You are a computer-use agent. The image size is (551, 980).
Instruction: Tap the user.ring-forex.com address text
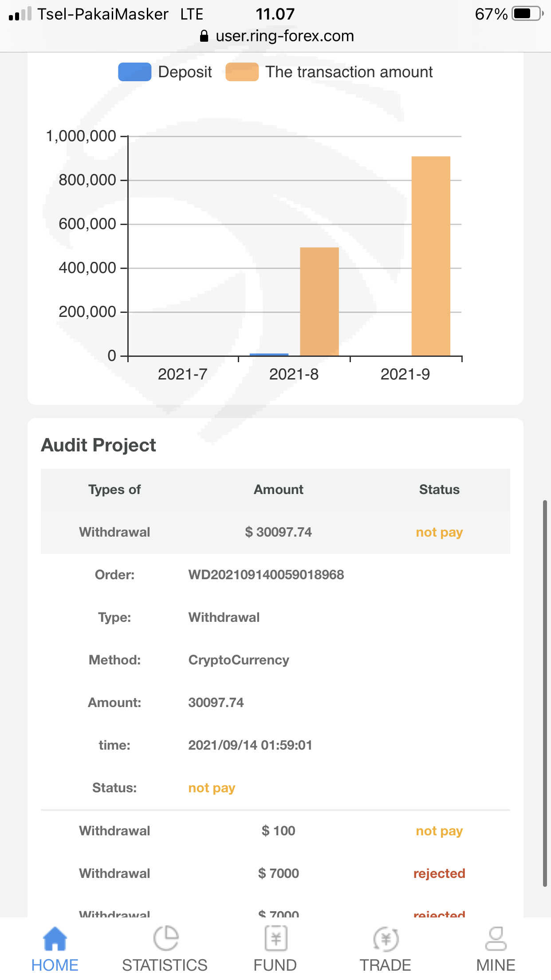[x=284, y=36]
